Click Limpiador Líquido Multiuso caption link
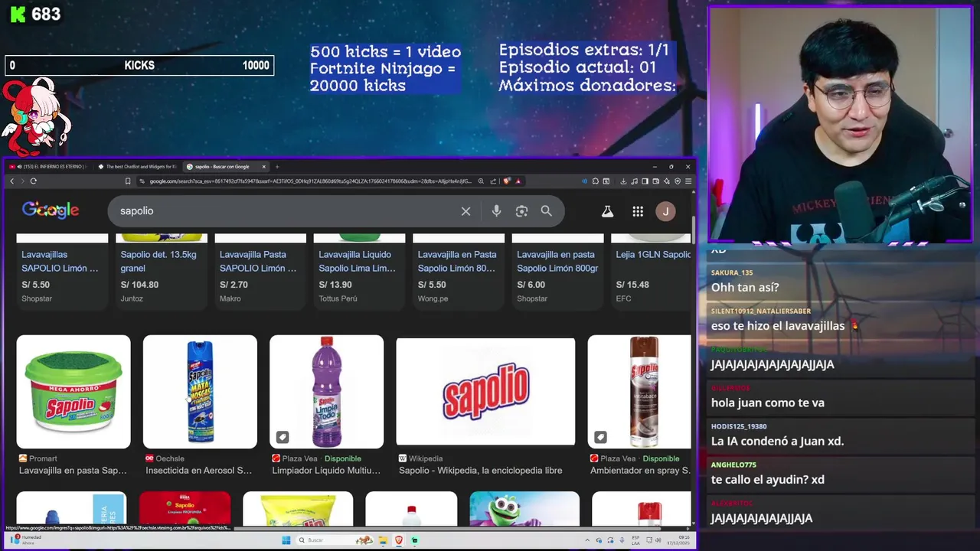Screen dimensions: 980x551 326,471
